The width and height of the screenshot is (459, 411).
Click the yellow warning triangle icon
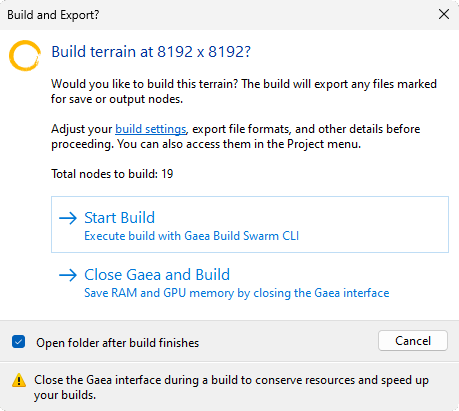click(19, 380)
